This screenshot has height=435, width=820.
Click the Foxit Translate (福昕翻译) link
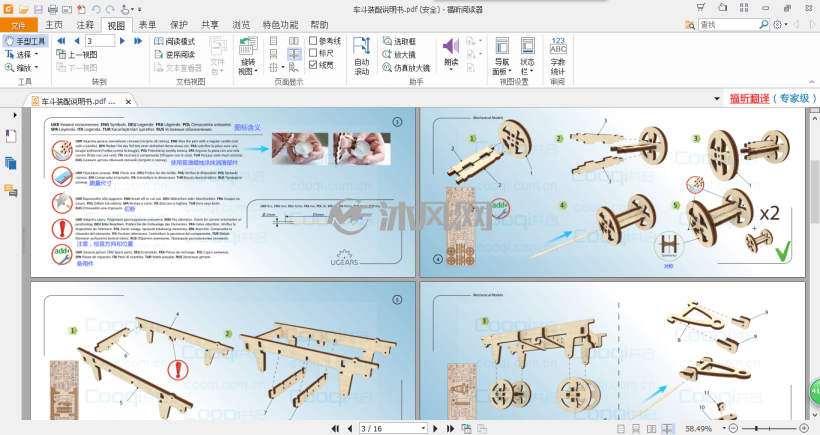click(749, 98)
